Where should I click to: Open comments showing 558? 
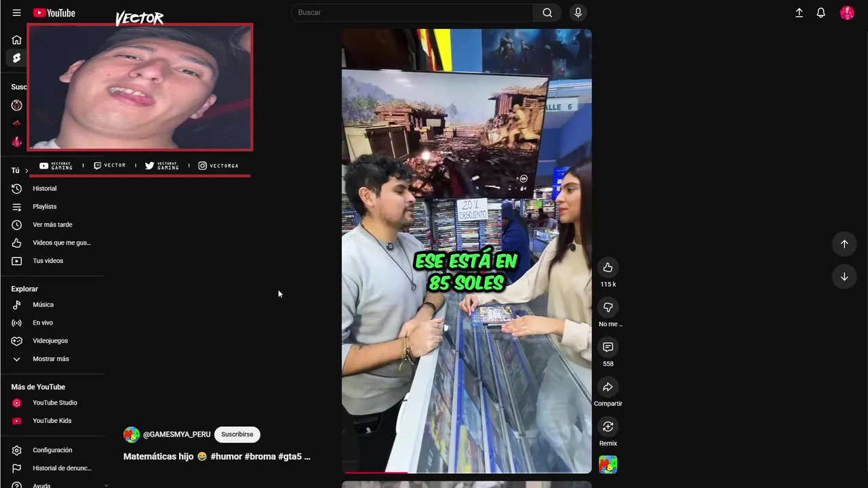pyautogui.click(x=608, y=347)
